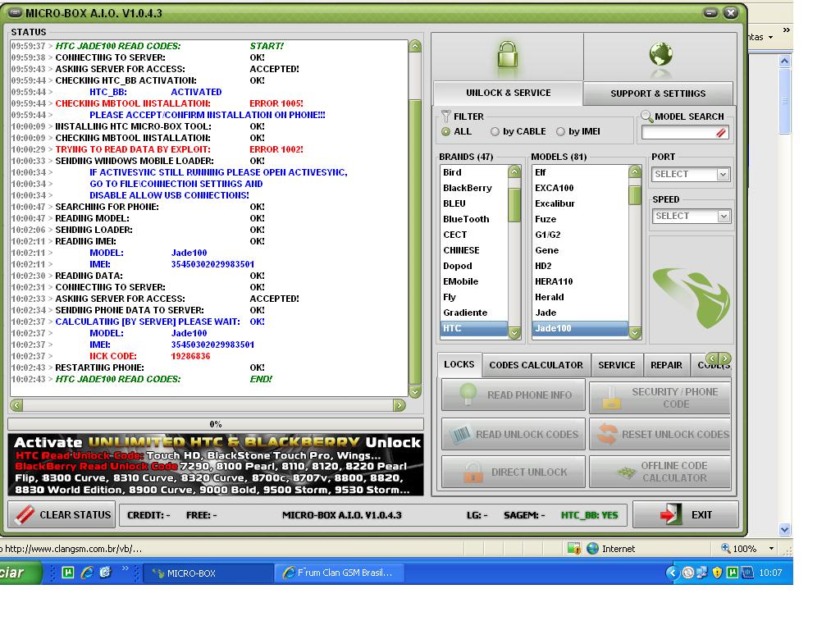Click Models list scroll up arrow
The height and width of the screenshot is (630, 840).
click(635, 172)
